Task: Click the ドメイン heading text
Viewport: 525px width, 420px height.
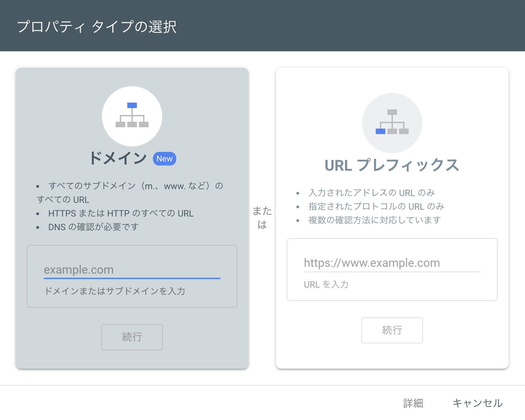Action: pyautogui.click(x=118, y=158)
